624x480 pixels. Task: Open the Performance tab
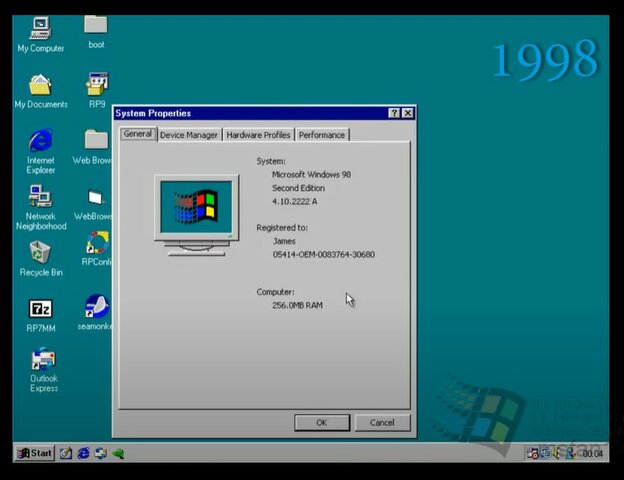(322, 135)
